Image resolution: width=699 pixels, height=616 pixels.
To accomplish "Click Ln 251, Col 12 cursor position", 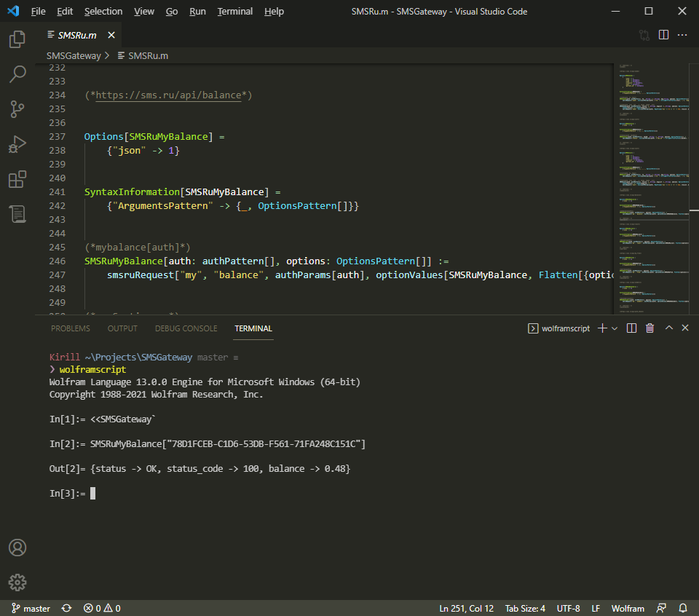I will tap(466, 609).
